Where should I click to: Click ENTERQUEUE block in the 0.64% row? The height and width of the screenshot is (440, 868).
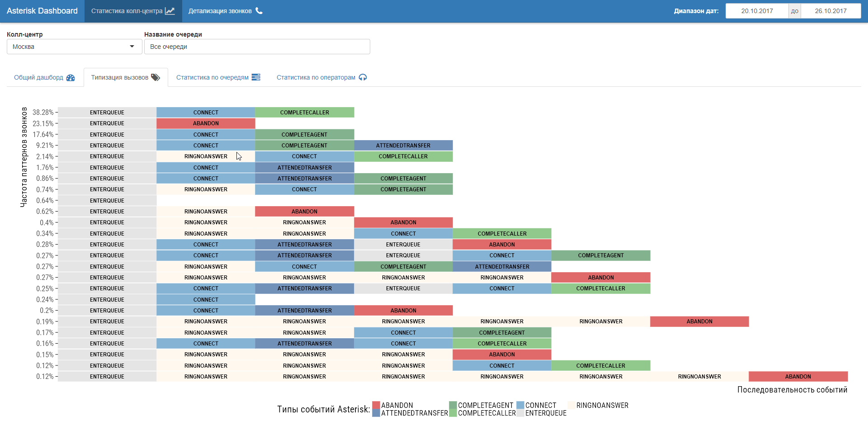[107, 200]
